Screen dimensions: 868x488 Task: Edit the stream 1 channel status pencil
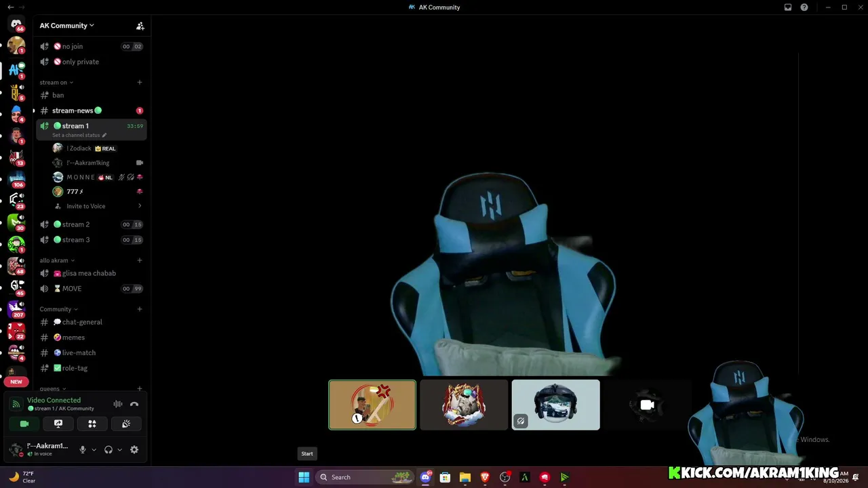[104, 136]
